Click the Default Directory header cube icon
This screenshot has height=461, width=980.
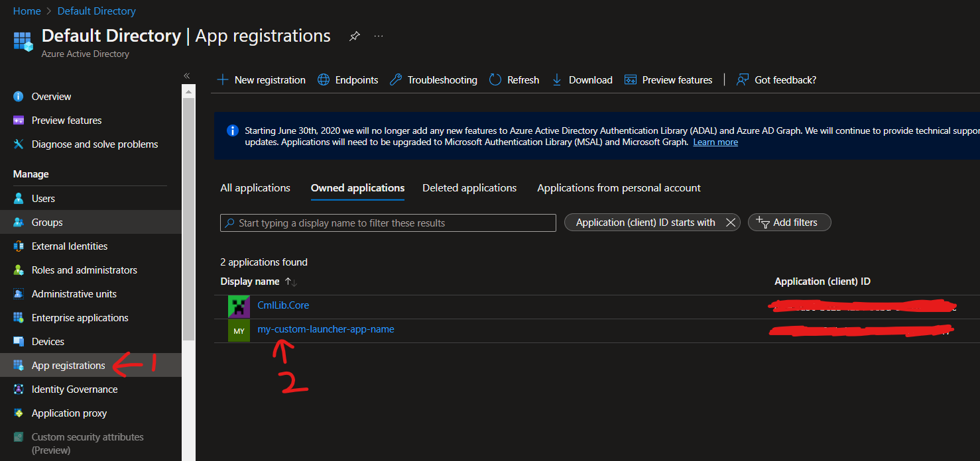23,41
